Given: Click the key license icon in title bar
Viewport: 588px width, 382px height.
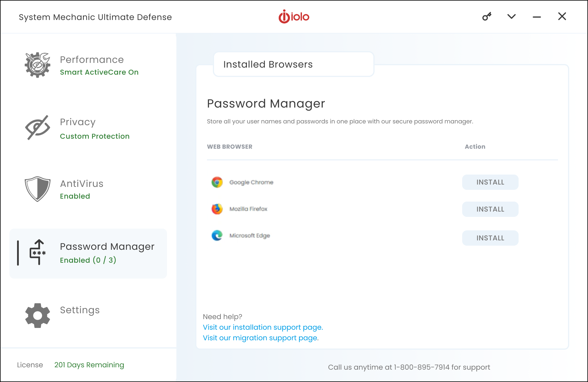Looking at the screenshot, I should (487, 16).
